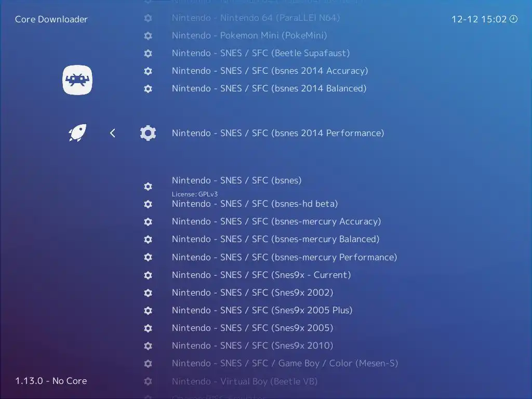Pick bsnes-mercury Accuracy from the list
This screenshot has width=532, height=399.
(276, 221)
